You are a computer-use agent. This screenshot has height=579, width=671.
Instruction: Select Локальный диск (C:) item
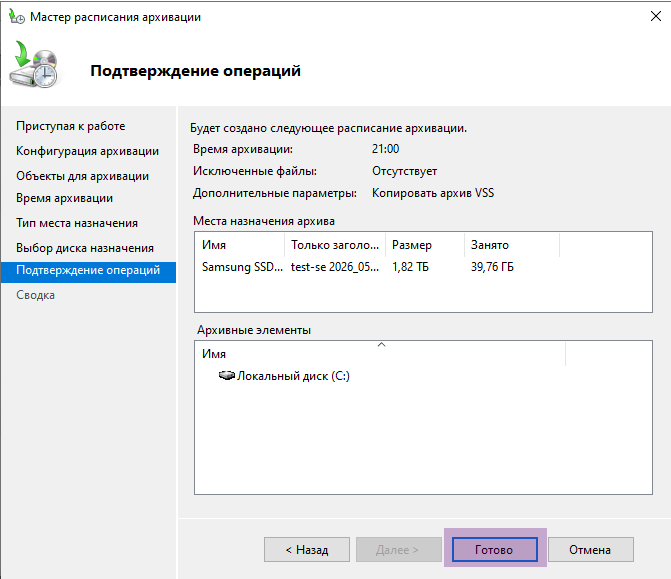[x=294, y=376]
